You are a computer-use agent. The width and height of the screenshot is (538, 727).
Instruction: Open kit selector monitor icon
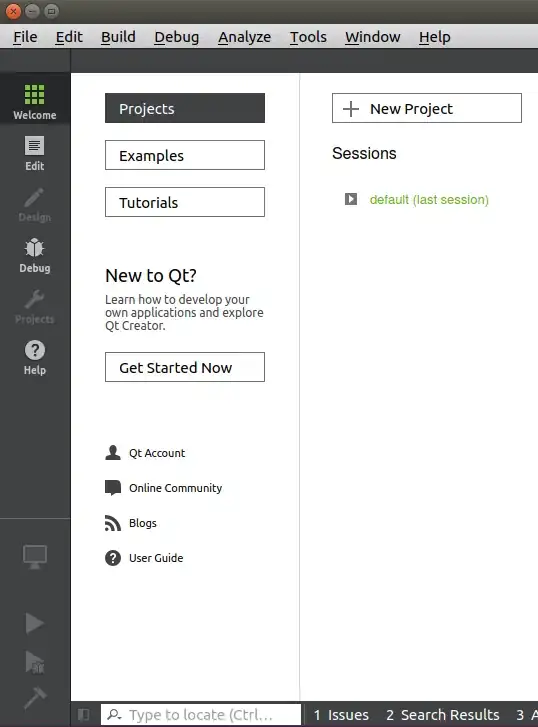pos(35,556)
